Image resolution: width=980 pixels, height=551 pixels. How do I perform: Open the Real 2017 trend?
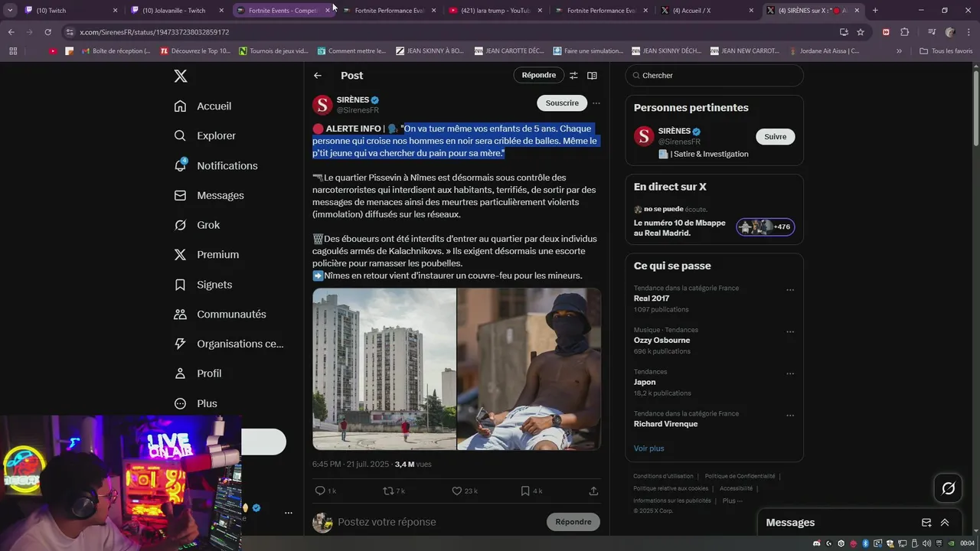652,298
